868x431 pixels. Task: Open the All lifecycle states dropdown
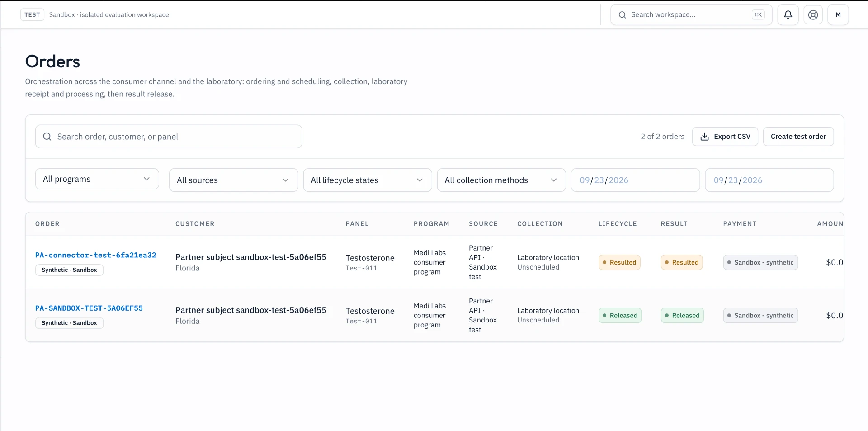[x=368, y=180]
